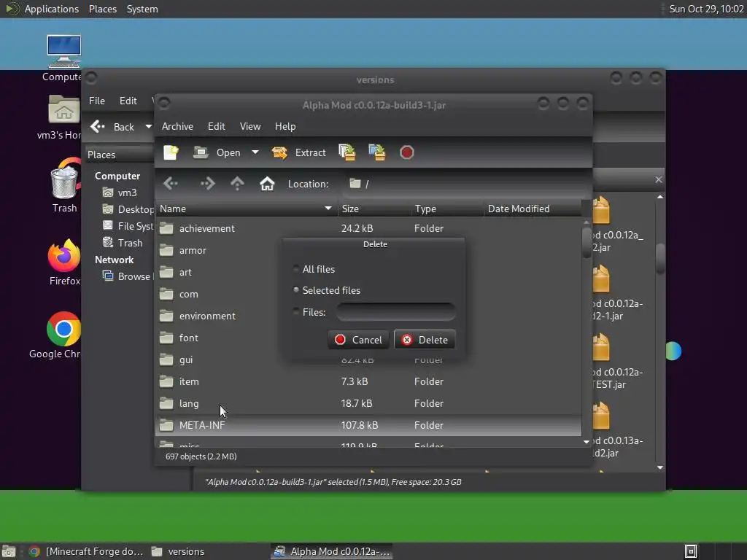747x560 pixels.
Task: Go up one level in the archive
Action: pyautogui.click(x=237, y=183)
